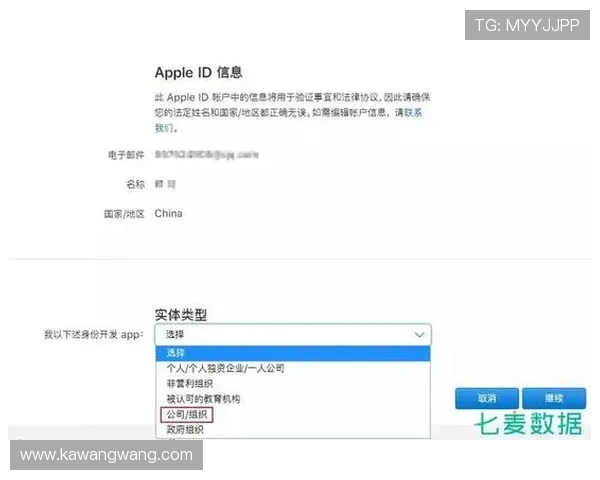600x480 pixels.
Task: Click the 国家/地区 label
Action: (x=124, y=214)
